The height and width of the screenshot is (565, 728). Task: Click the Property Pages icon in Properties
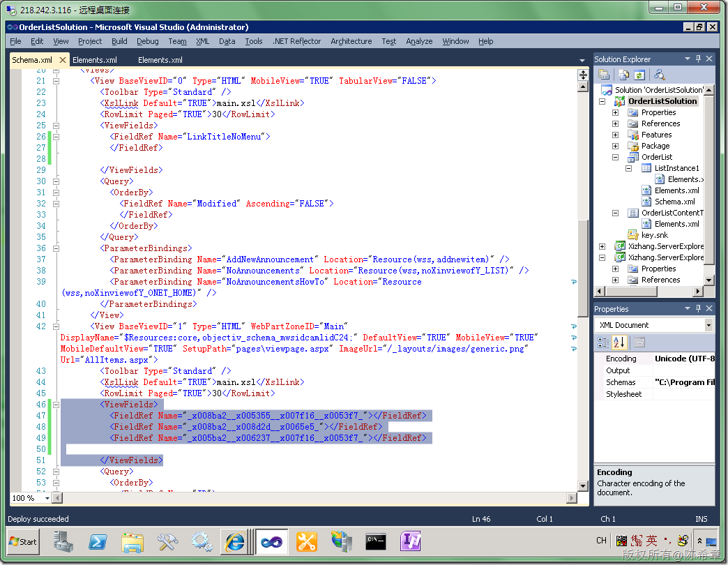coord(639,342)
